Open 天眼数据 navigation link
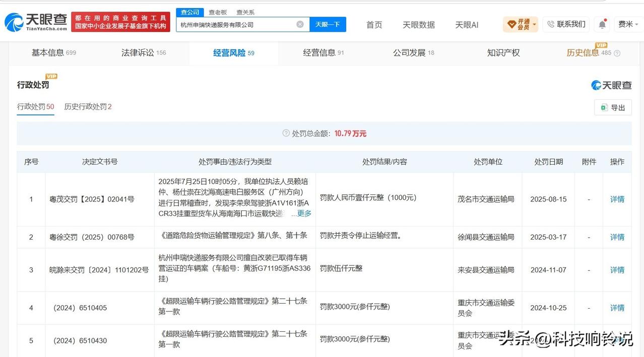Viewport: 644px width, 357px height. [418, 25]
